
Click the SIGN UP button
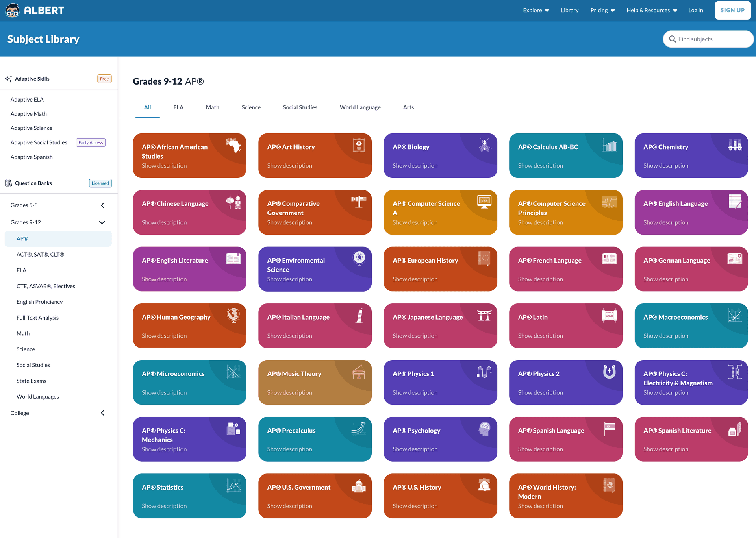[732, 10]
